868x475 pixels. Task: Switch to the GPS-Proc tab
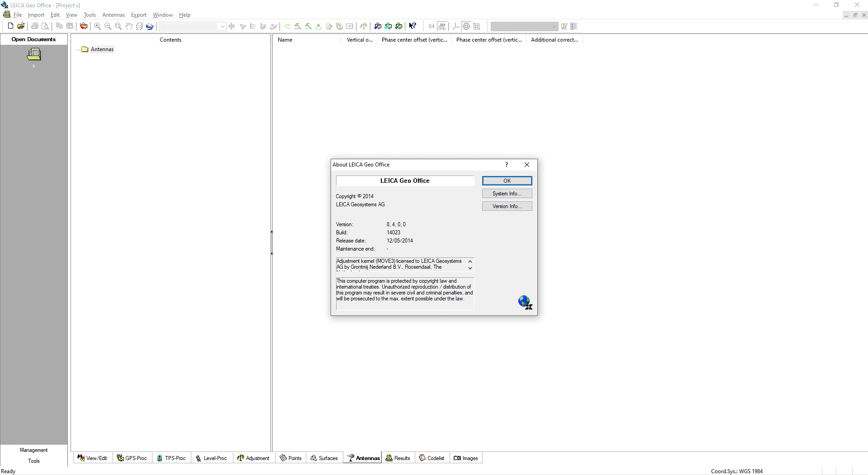[132, 458]
